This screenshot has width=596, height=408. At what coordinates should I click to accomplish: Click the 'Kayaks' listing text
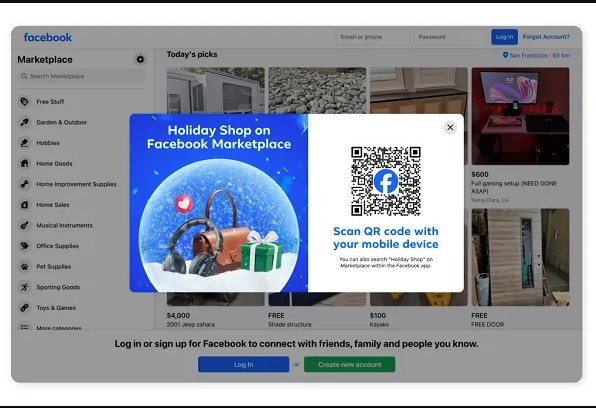coord(379,324)
